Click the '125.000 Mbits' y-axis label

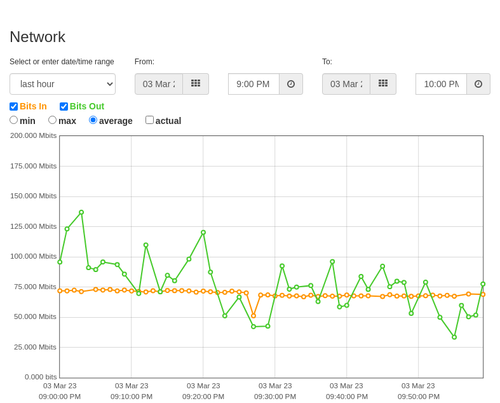(33, 226)
